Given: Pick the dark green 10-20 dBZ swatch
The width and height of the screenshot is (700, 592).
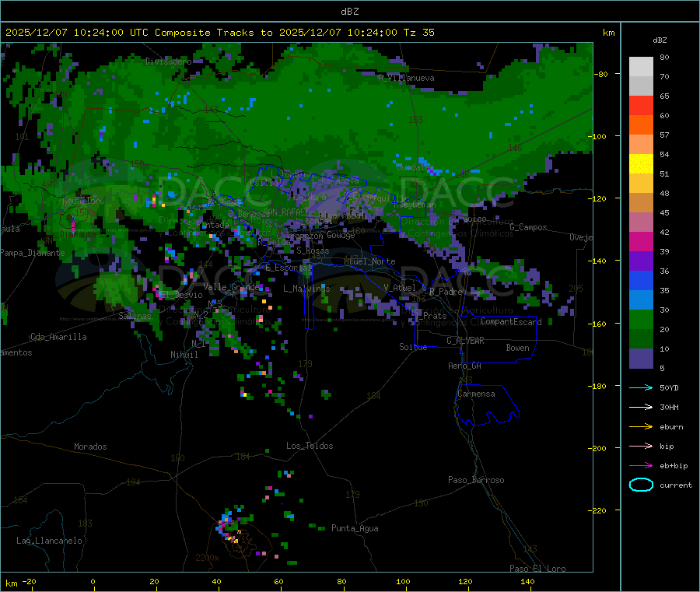Looking at the screenshot, I should point(641,339).
